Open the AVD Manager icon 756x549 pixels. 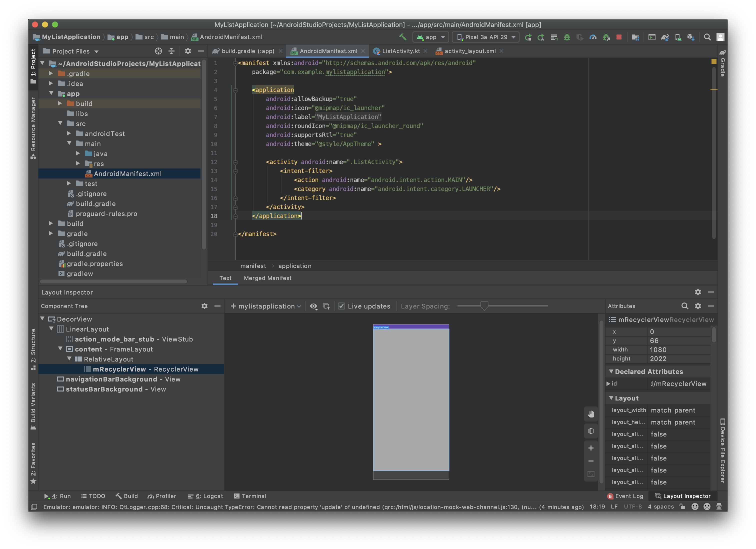coord(678,37)
